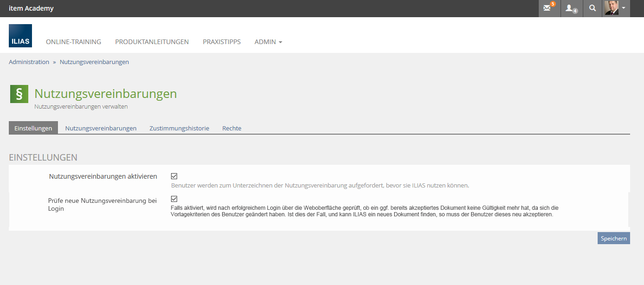Open the PRODUKTANLEITUNGEN menu
This screenshot has width=644, height=285.
(x=152, y=42)
